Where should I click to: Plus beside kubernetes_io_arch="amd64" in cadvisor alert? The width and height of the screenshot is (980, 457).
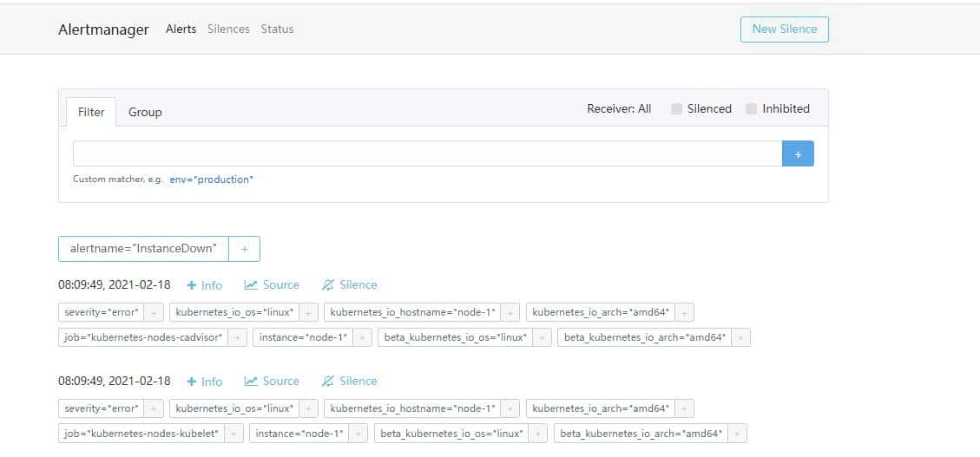(x=684, y=312)
